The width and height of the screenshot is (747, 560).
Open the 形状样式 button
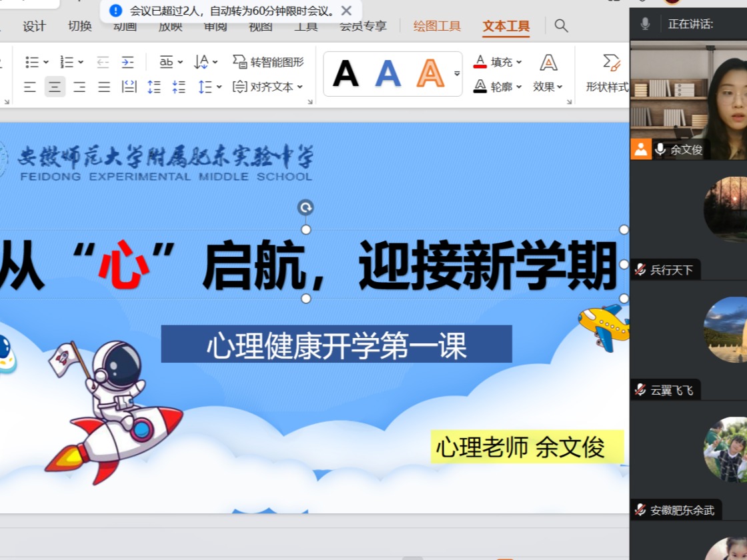tap(608, 74)
